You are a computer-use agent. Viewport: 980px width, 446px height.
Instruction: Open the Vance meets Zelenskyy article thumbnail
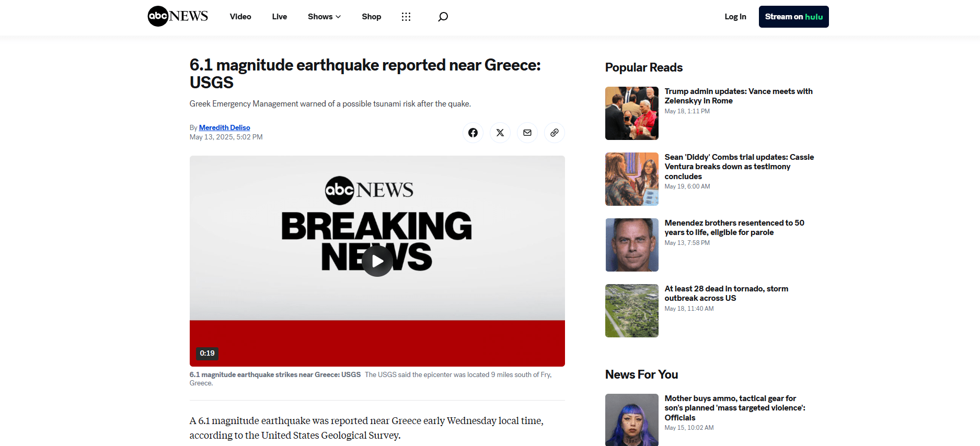point(631,113)
